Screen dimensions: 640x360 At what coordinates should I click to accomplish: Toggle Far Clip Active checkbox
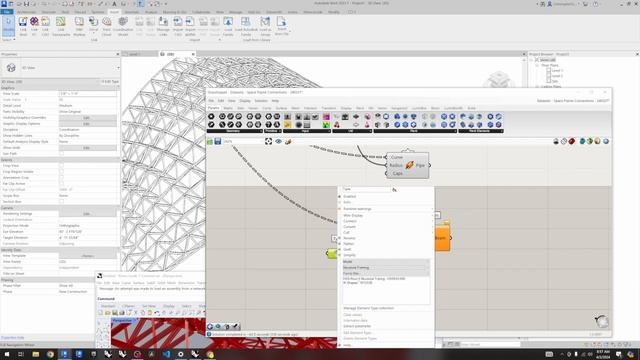pyautogui.click(x=61, y=184)
